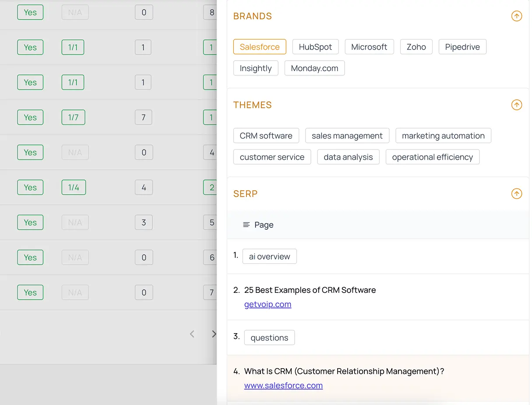The height and width of the screenshot is (405, 532).
Task: Select the Pipedrive brand tag
Action: tap(462, 47)
